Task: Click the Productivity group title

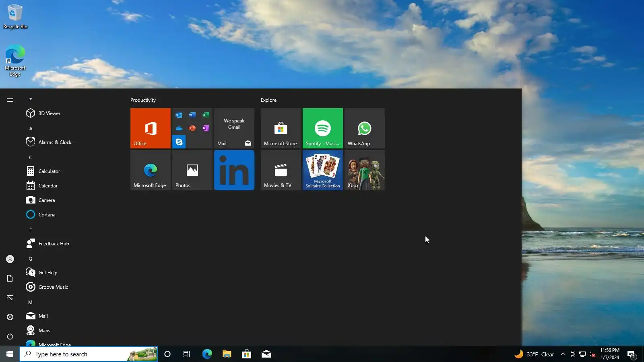Action: (x=143, y=100)
